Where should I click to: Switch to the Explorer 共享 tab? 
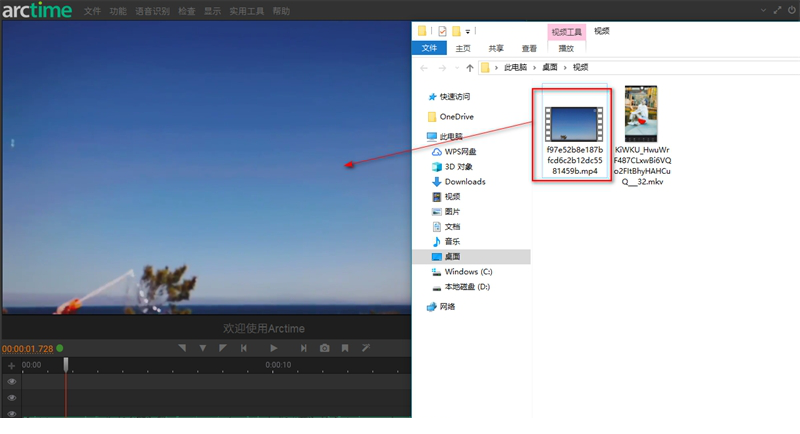[x=496, y=48]
